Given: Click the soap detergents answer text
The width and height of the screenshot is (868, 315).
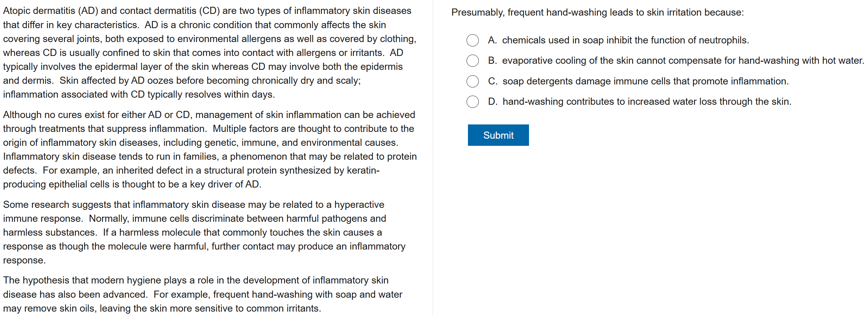Looking at the screenshot, I should [x=645, y=81].
